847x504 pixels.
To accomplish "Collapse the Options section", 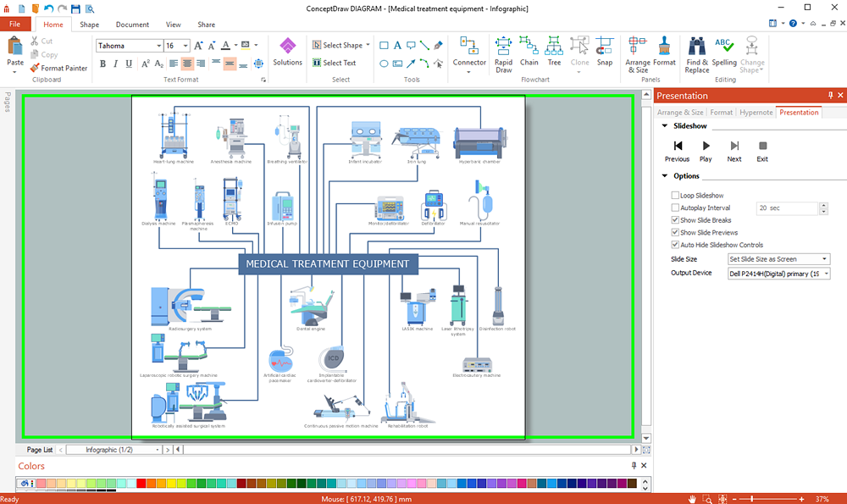I will (665, 175).
